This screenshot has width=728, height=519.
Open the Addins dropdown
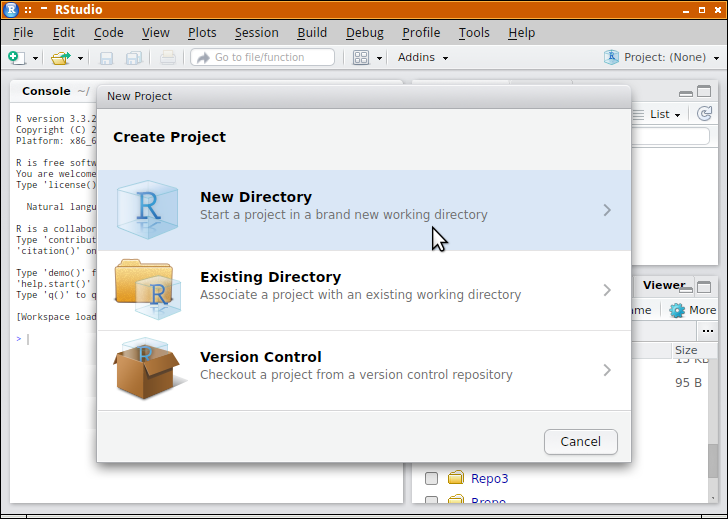(x=423, y=58)
